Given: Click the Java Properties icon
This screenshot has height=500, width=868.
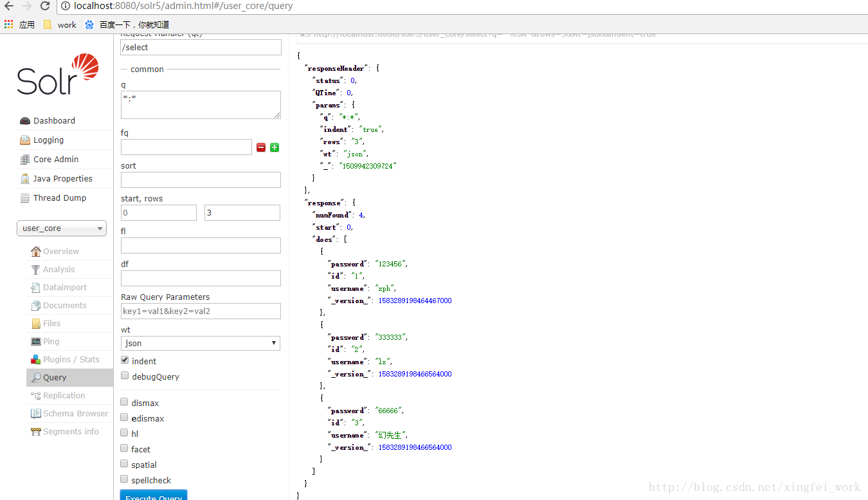Looking at the screenshot, I should [x=25, y=179].
